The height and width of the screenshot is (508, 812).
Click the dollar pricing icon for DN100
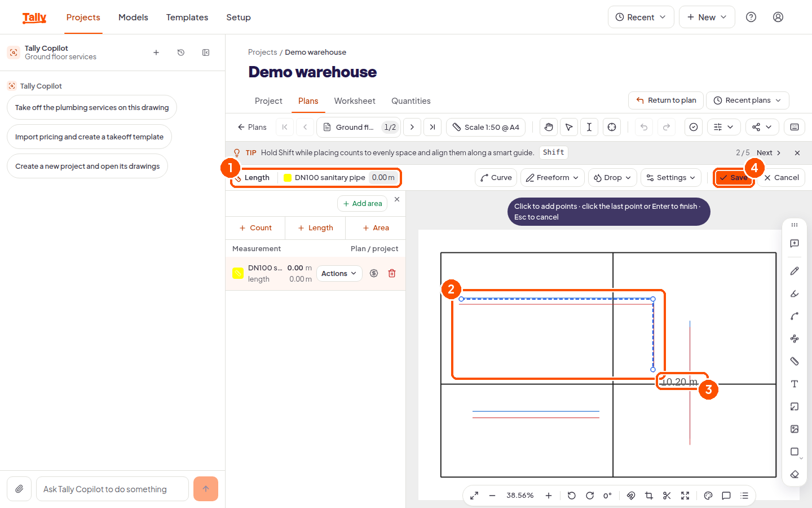(x=374, y=273)
